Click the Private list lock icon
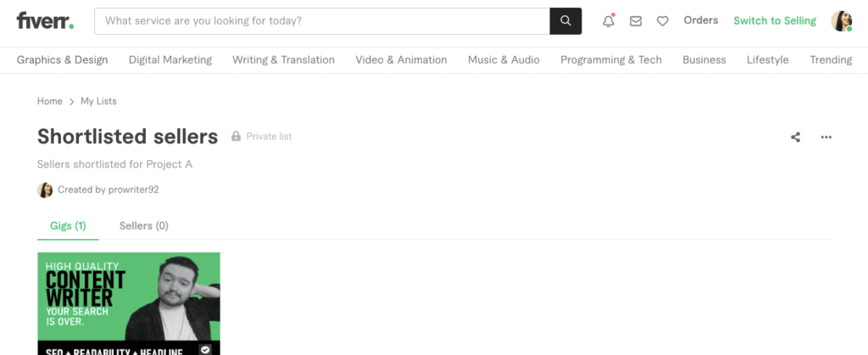The width and height of the screenshot is (868, 355). (236, 136)
